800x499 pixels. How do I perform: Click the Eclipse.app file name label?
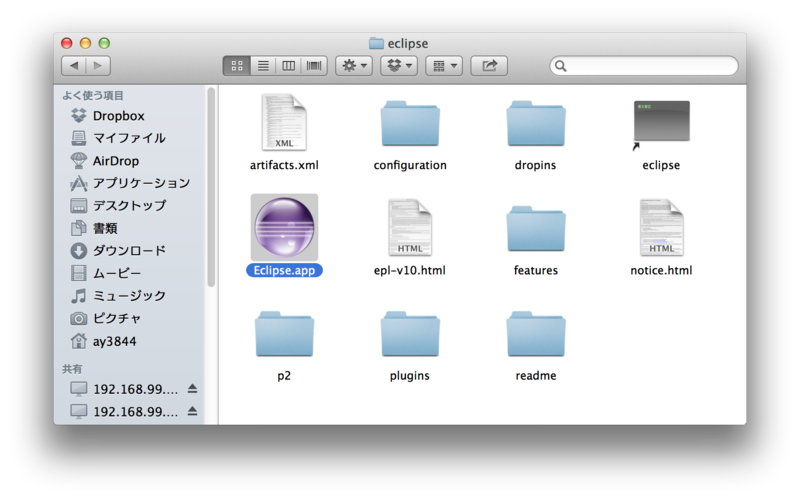(284, 270)
